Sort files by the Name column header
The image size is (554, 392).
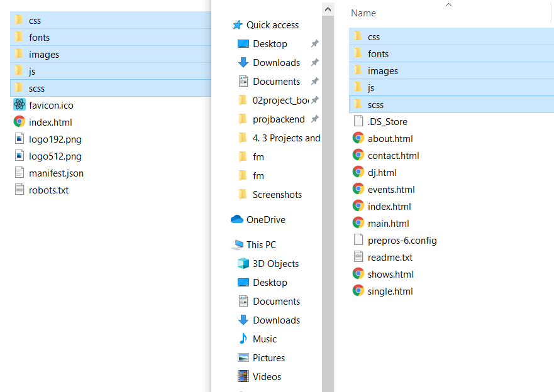[363, 13]
